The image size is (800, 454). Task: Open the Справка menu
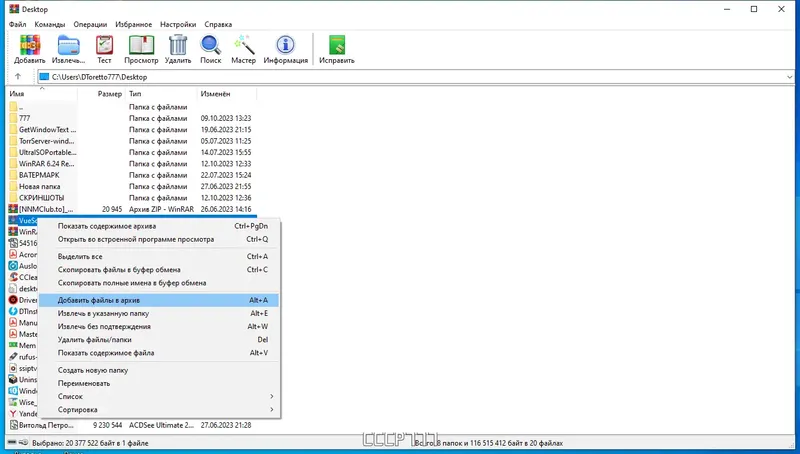coord(218,24)
